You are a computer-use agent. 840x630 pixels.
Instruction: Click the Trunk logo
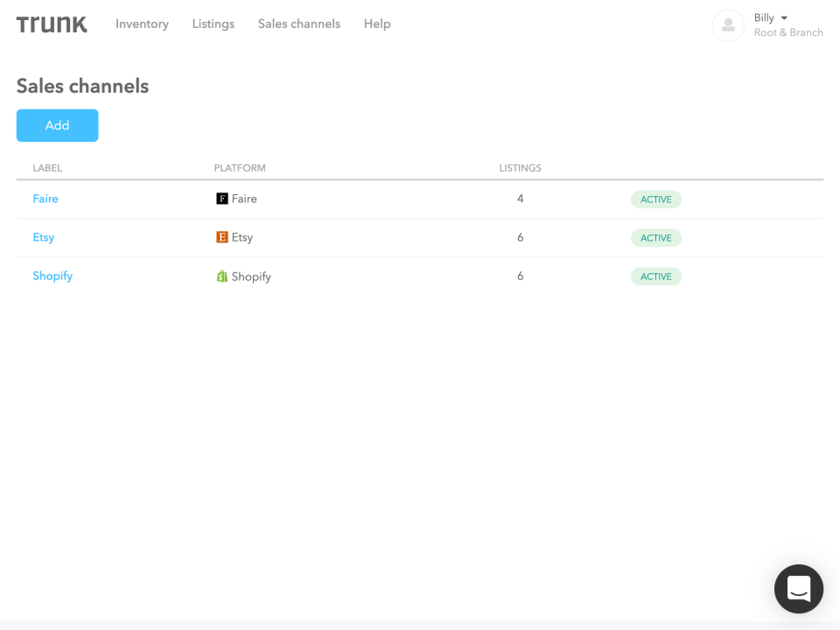point(52,24)
